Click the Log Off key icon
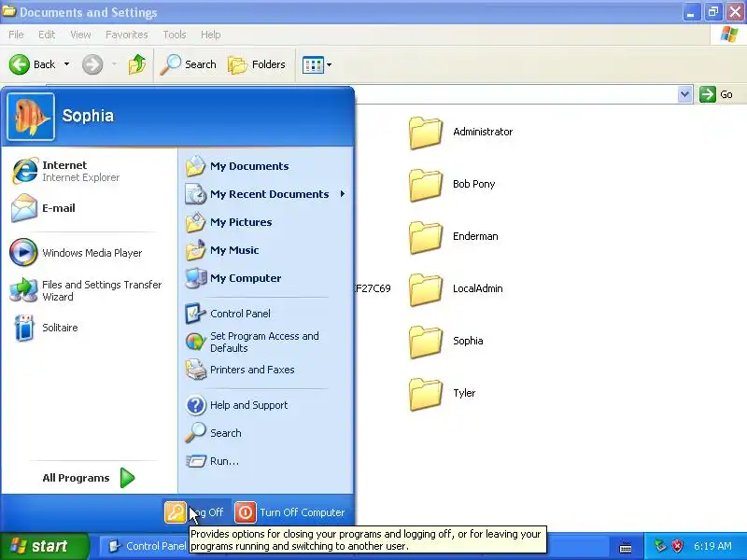Viewport: 747px width, 560px height. pos(175,512)
